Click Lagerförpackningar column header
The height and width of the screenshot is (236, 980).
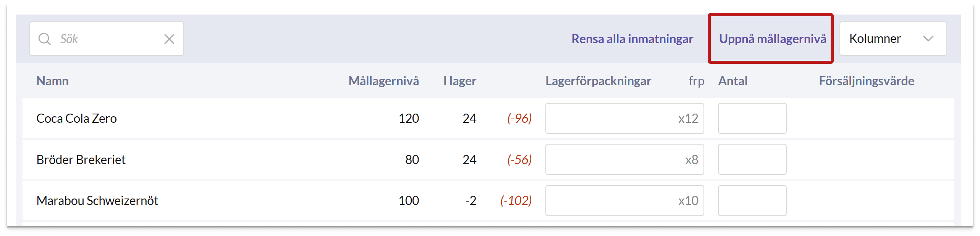[x=598, y=81]
